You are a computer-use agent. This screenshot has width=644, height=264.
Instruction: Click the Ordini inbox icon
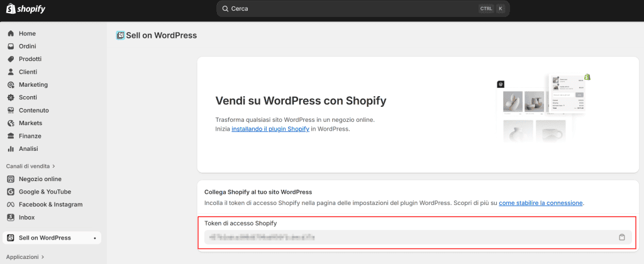(x=11, y=47)
